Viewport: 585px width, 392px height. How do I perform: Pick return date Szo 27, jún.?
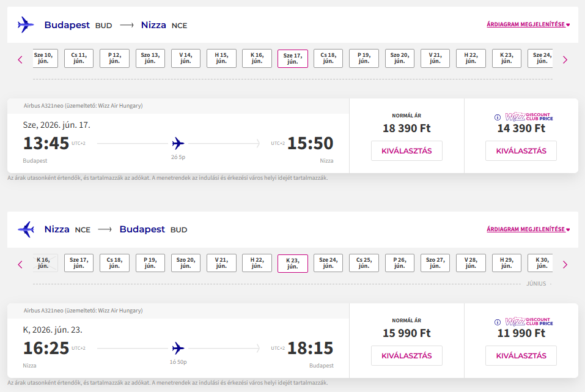tap(435, 263)
